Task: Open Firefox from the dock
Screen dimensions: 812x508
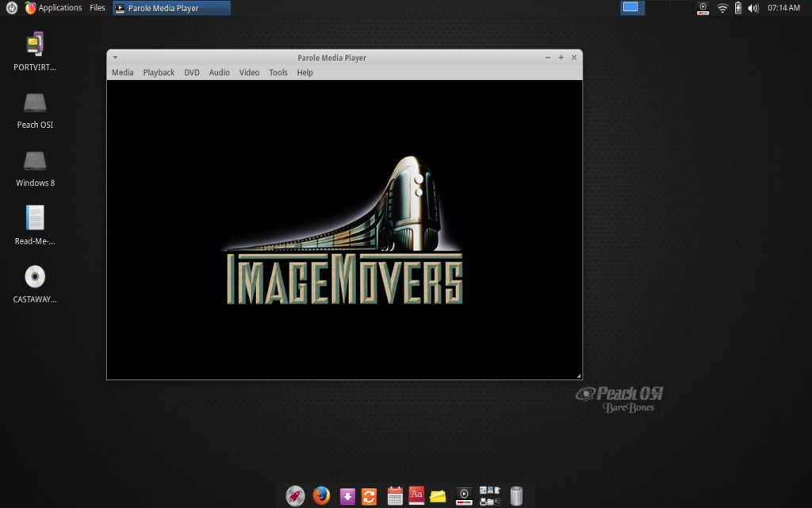Action: [x=321, y=495]
